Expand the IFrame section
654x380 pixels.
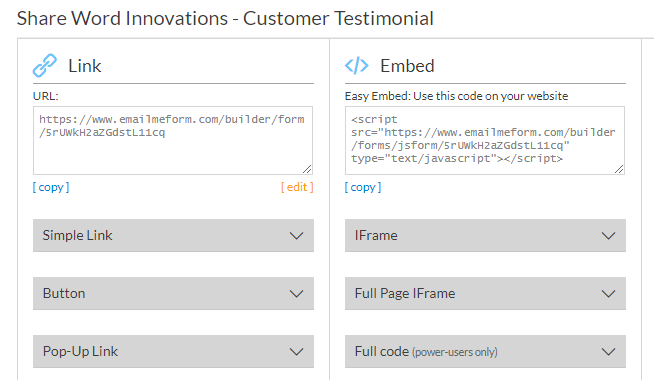coord(485,235)
